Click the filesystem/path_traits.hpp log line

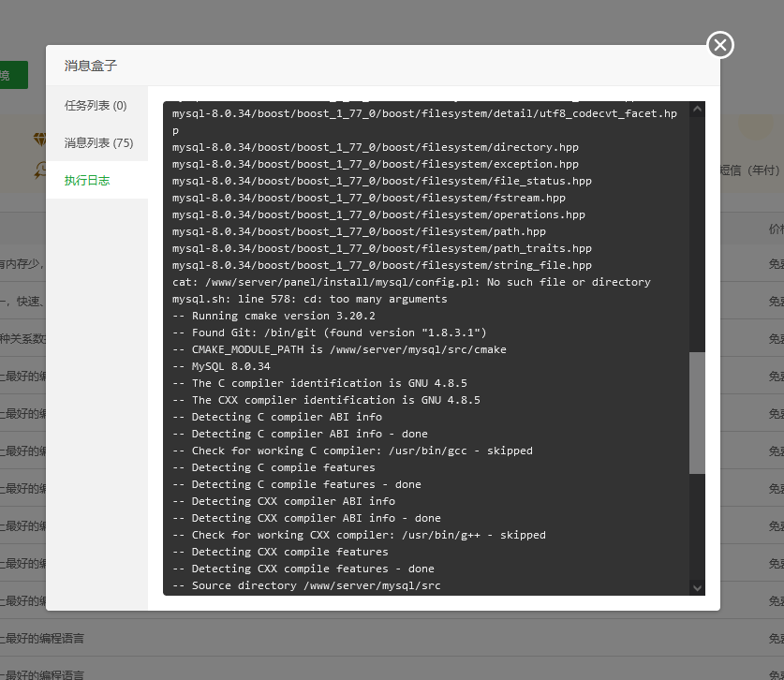[x=381, y=248]
